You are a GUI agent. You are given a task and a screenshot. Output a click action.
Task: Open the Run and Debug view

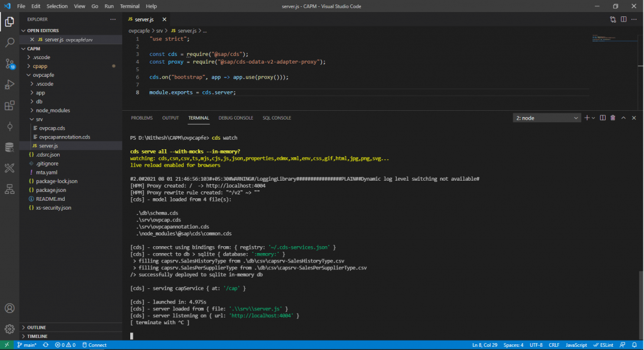tap(9, 84)
